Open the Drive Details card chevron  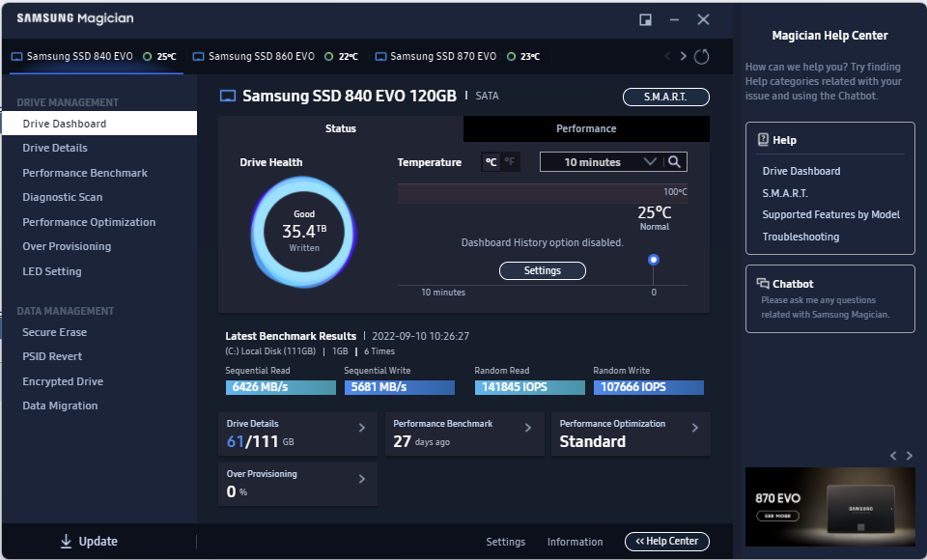(362, 428)
